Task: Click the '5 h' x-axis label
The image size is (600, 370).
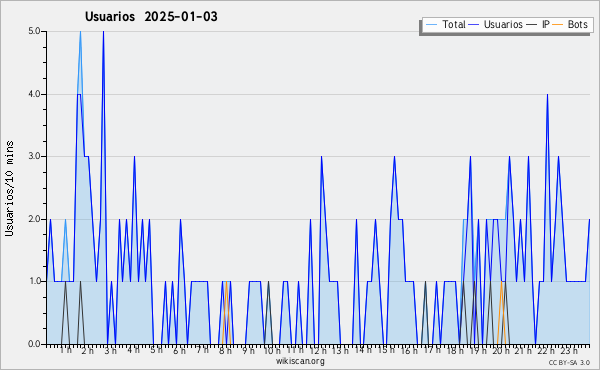Action: pyautogui.click(x=156, y=350)
